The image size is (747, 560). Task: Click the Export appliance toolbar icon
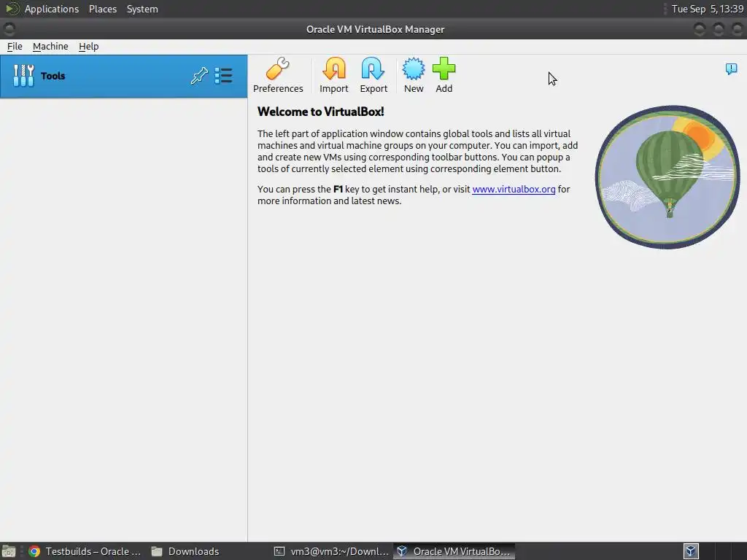[x=373, y=75]
